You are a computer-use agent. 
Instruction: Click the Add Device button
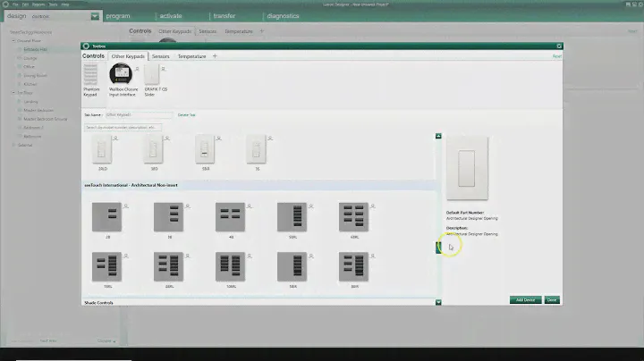click(x=524, y=299)
